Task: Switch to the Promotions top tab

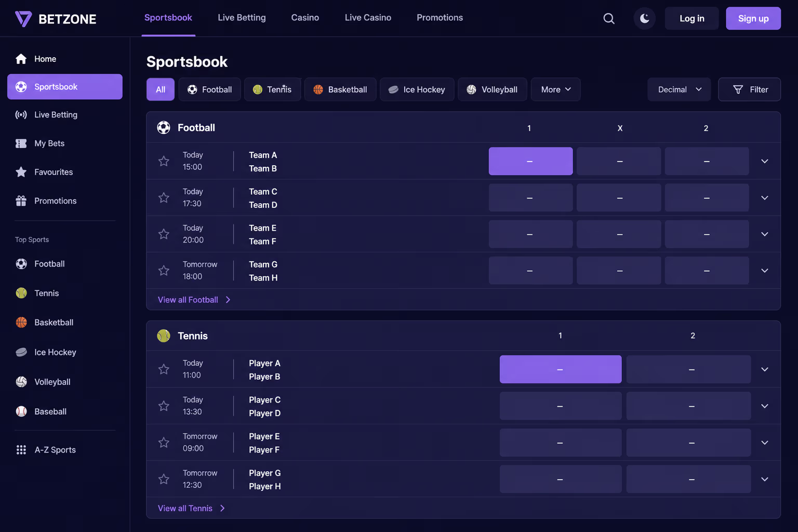Action: (x=440, y=18)
